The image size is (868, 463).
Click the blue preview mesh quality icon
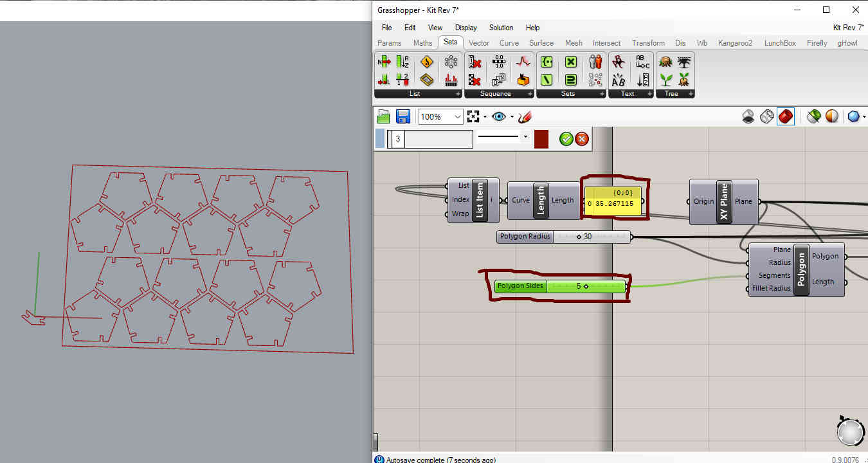(854, 116)
